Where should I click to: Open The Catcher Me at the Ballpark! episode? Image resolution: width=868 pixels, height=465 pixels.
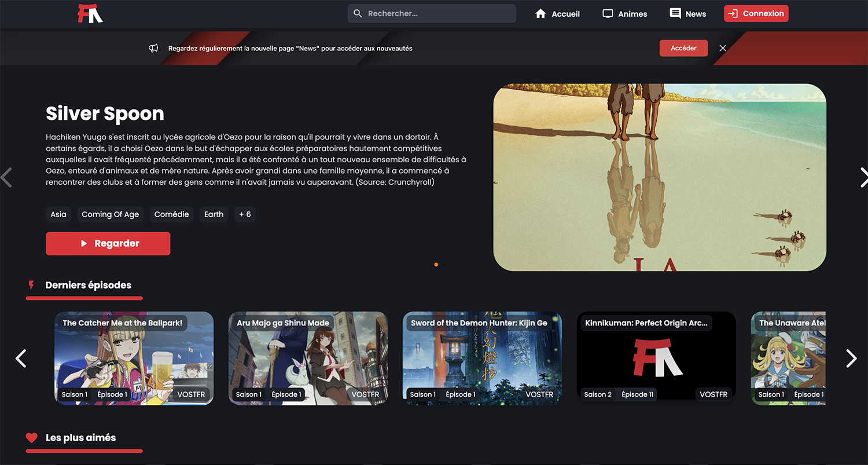(134, 358)
